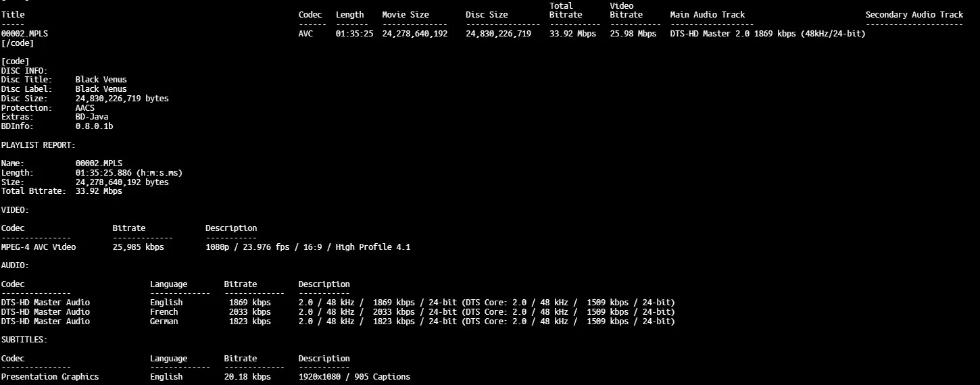This screenshot has height=385, width=980.
Task: Click the Main Audio Track column header
Action: 707,15
